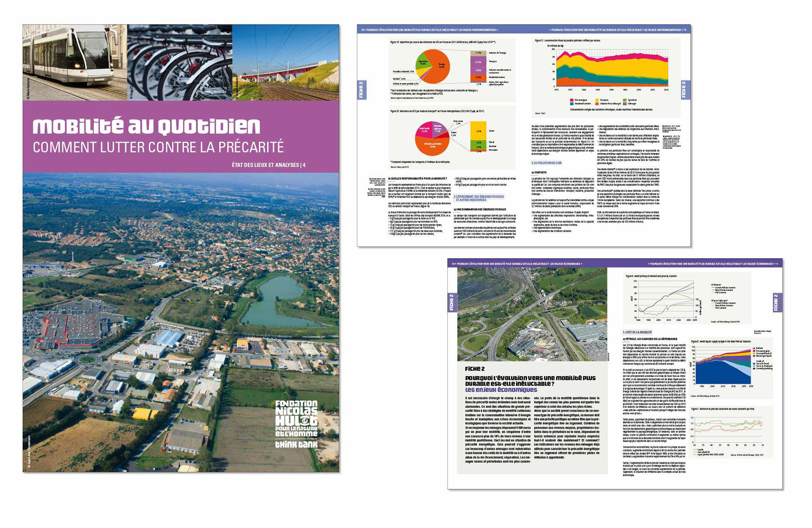Click the 'think tank' label under logo

(296, 445)
